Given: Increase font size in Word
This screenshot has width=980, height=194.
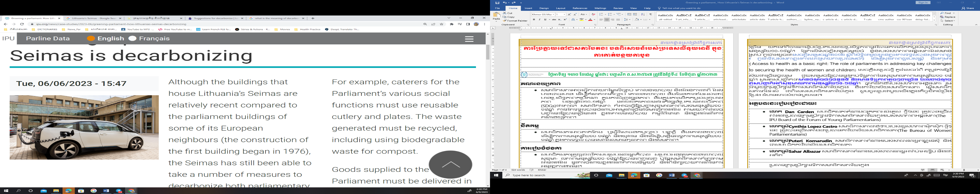Looking at the screenshot, I should pos(570,14).
